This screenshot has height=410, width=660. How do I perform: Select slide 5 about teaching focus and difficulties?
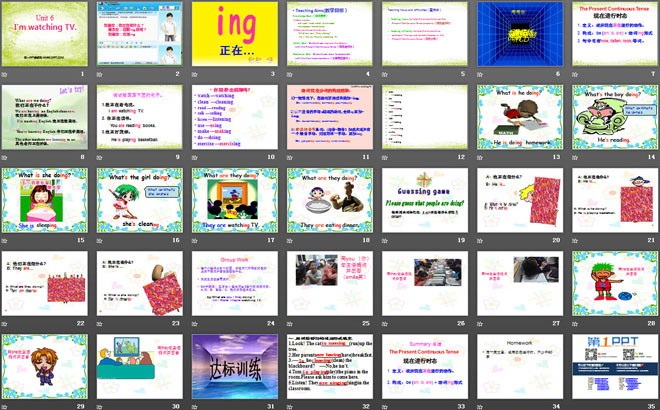(425, 34)
